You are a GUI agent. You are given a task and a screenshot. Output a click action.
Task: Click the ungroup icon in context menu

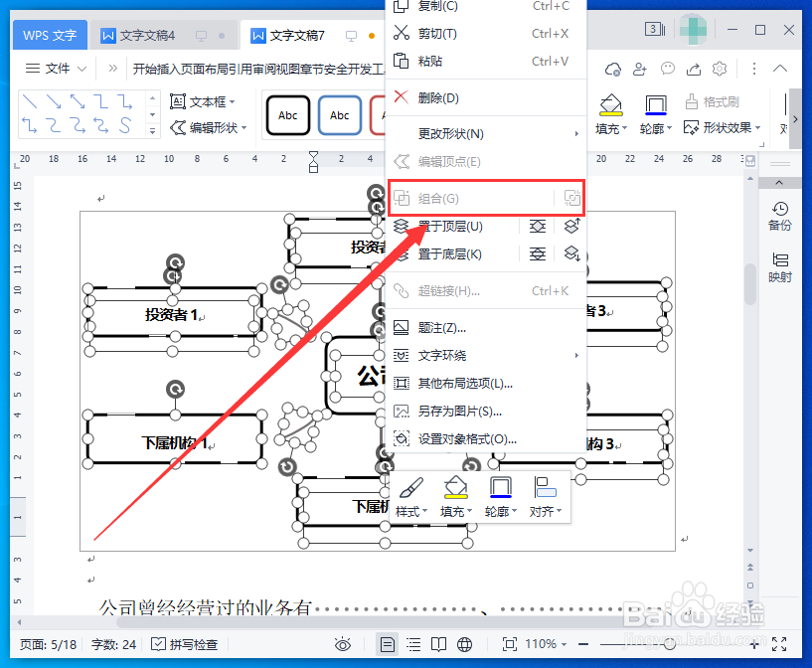coord(571,198)
